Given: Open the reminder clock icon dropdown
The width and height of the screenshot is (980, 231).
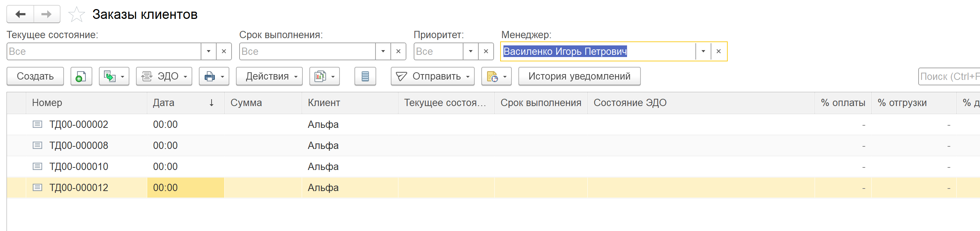Looking at the screenshot, I should point(497,76).
